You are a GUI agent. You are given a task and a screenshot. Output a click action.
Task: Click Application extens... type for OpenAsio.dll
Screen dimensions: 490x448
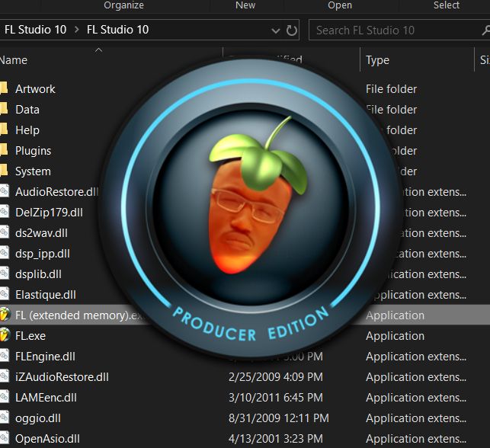tap(416, 439)
